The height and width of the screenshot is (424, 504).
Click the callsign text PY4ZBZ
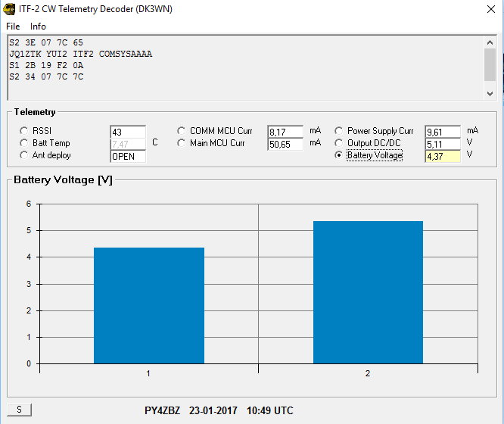click(162, 410)
